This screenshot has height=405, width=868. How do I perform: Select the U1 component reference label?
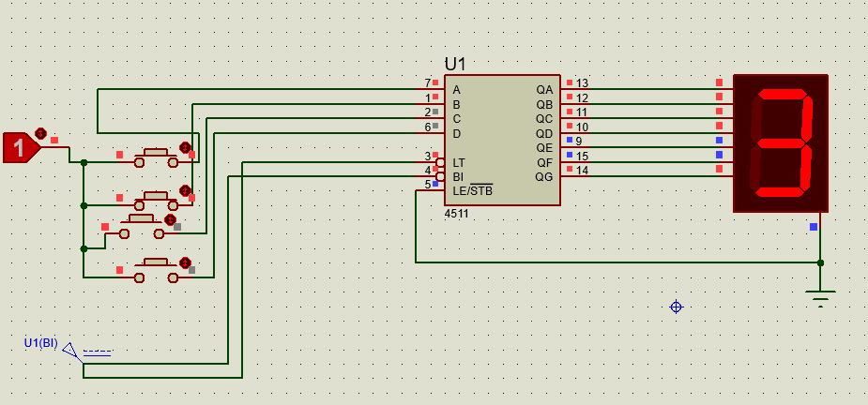tap(455, 64)
